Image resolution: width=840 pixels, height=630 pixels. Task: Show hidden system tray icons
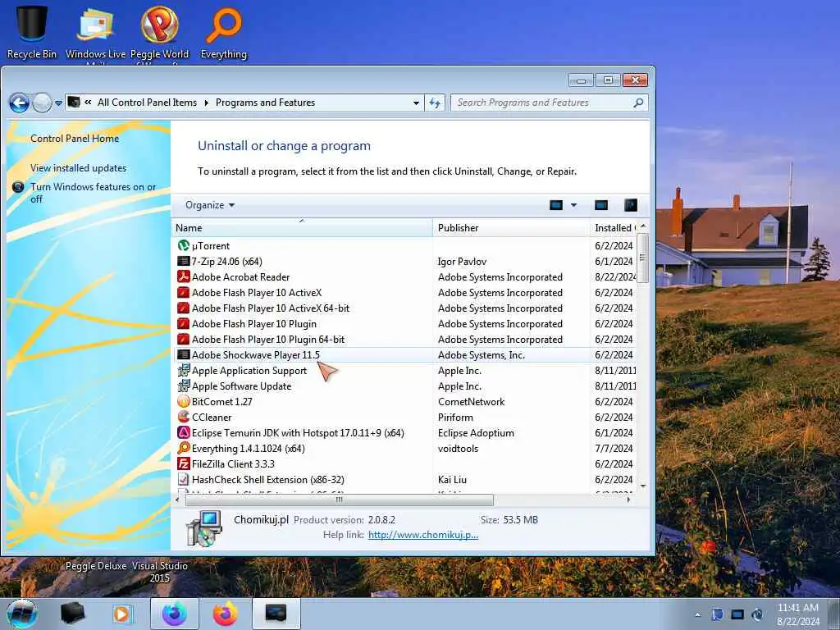697,614
